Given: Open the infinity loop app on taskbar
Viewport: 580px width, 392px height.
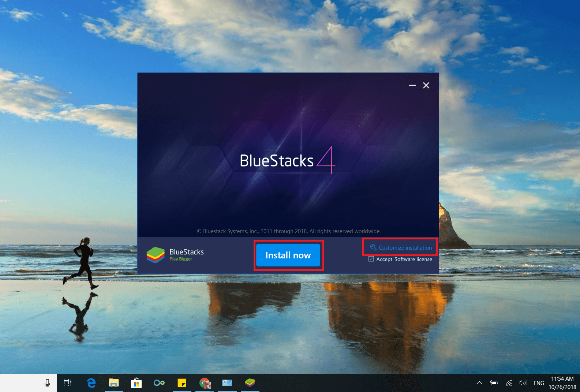Looking at the screenshot, I should click(159, 383).
